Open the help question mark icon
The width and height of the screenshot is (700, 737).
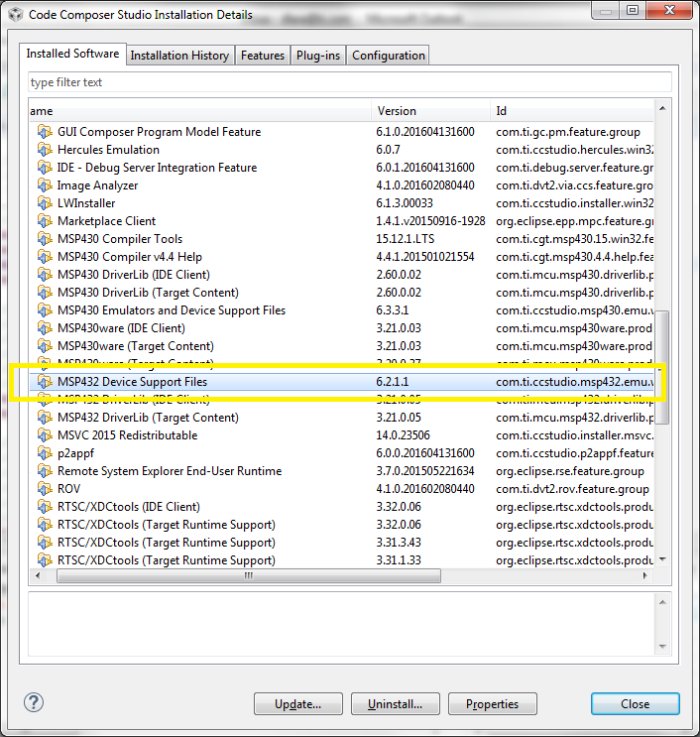(x=34, y=702)
